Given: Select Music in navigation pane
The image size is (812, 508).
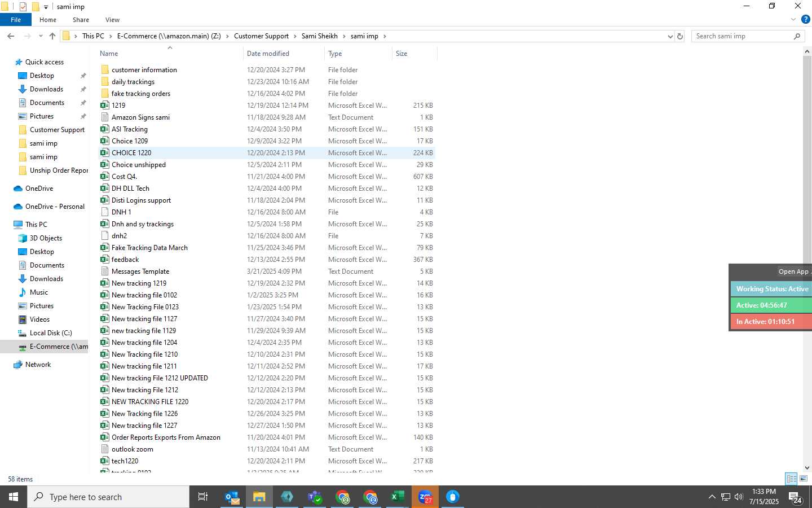Looking at the screenshot, I should pos(38,292).
